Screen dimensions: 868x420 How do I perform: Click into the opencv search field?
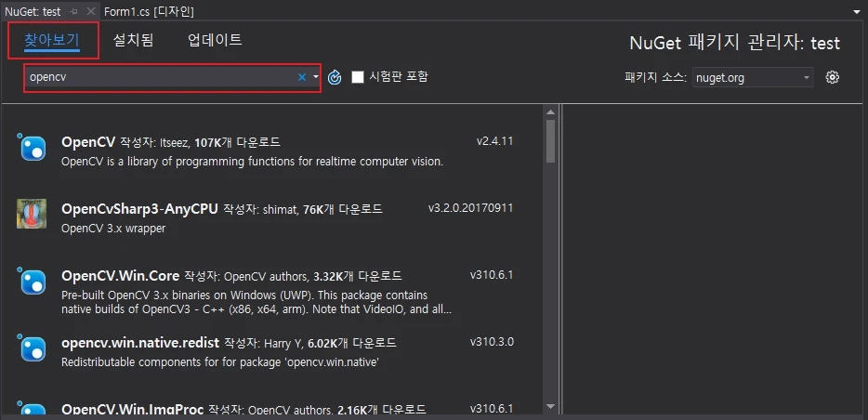[x=158, y=78]
